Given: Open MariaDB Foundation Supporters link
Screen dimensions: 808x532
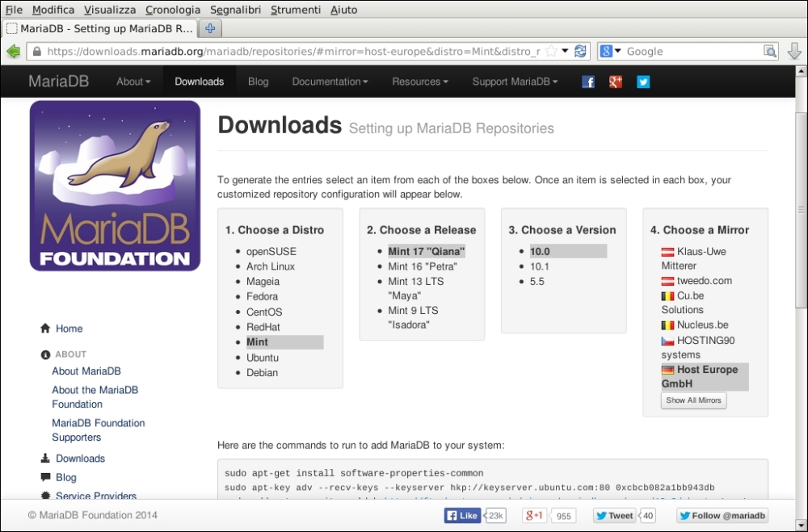Looking at the screenshot, I should (98, 430).
